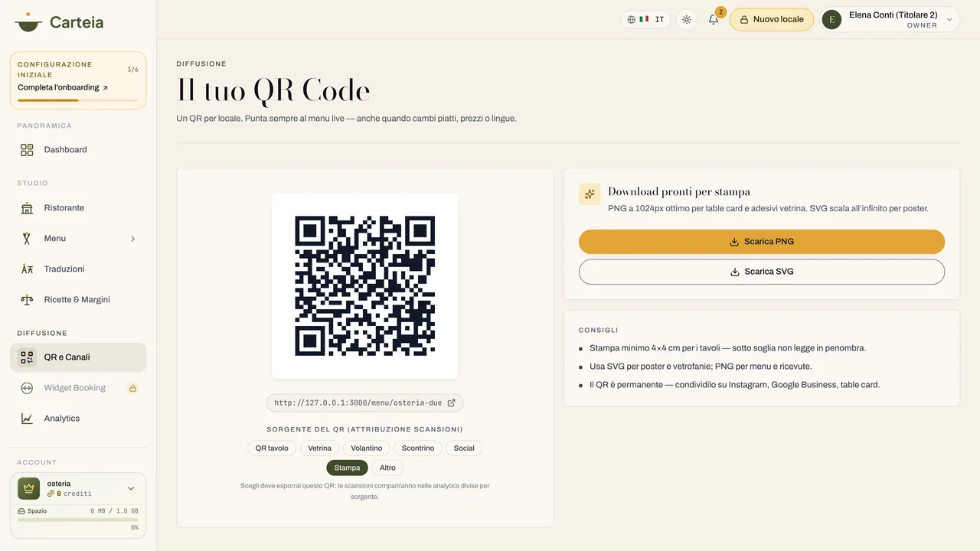The height and width of the screenshot is (551, 980).
Task: Click the Menu fork and knife icon
Action: [27, 239]
